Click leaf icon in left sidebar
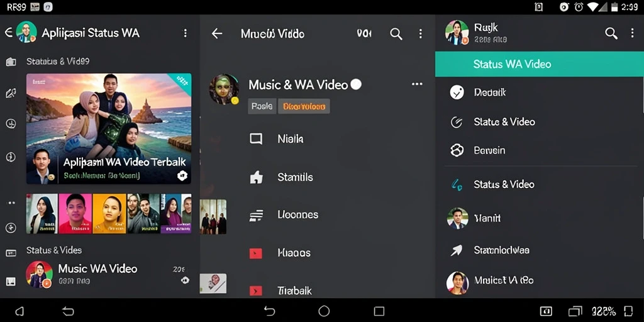The width and height of the screenshot is (644, 322). [11, 93]
